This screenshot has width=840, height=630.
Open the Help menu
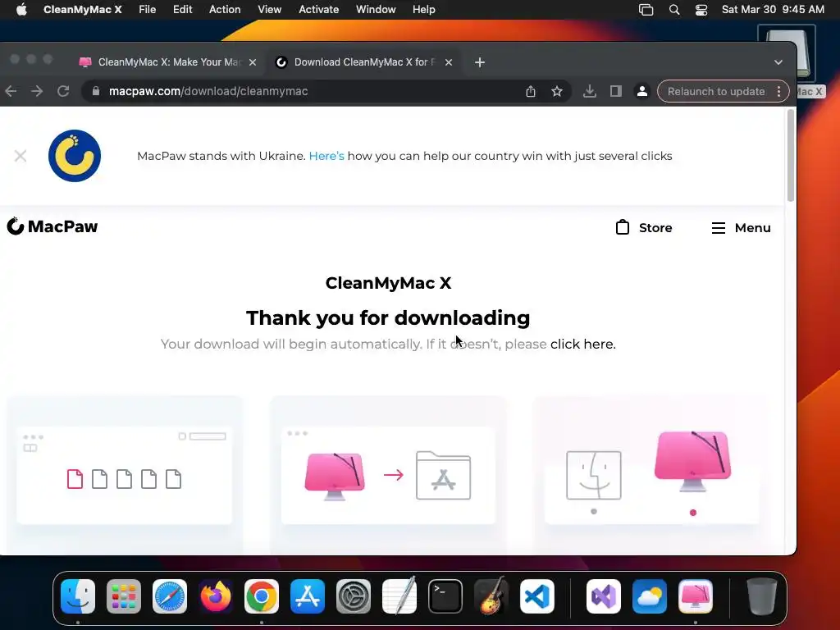coord(424,10)
